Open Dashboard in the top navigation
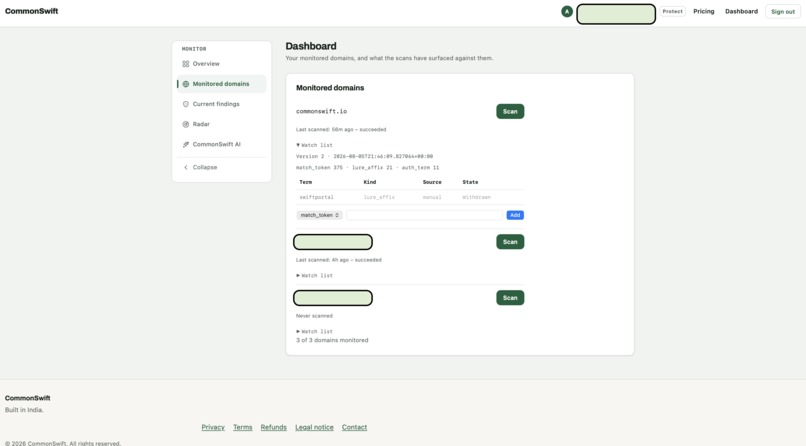 (x=741, y=11)
